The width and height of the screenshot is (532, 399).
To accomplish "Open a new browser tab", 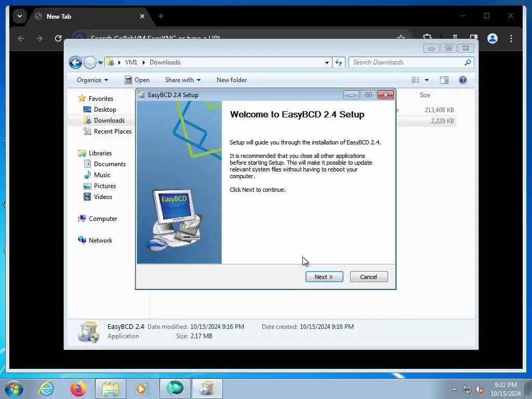I will (161, 16).
